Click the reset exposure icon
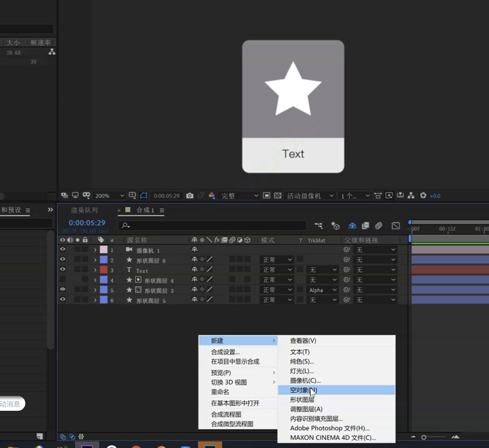Screen dimensions: 489x448 (423, 196)
